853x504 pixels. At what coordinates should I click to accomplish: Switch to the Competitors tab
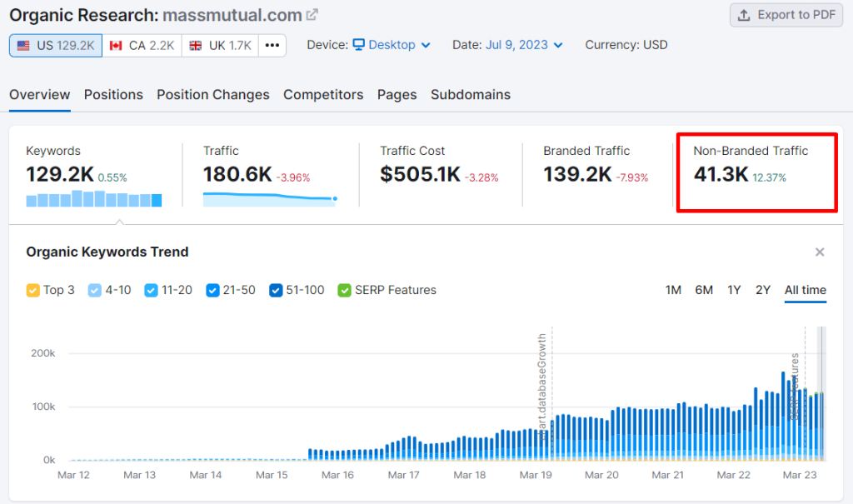[323, 95]
